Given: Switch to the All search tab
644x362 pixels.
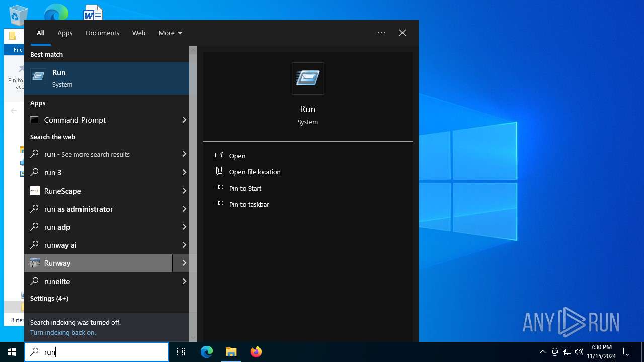Looking at the screenshot, I should pos(41,33).
